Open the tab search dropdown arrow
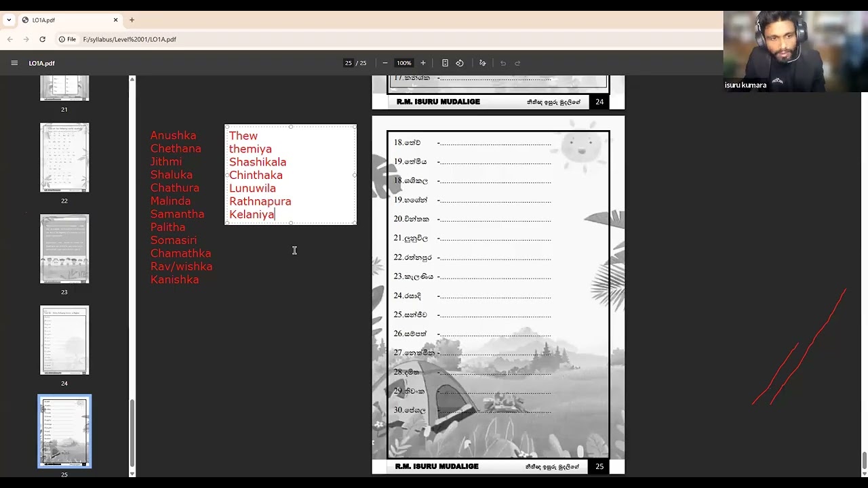 (9, 20)
